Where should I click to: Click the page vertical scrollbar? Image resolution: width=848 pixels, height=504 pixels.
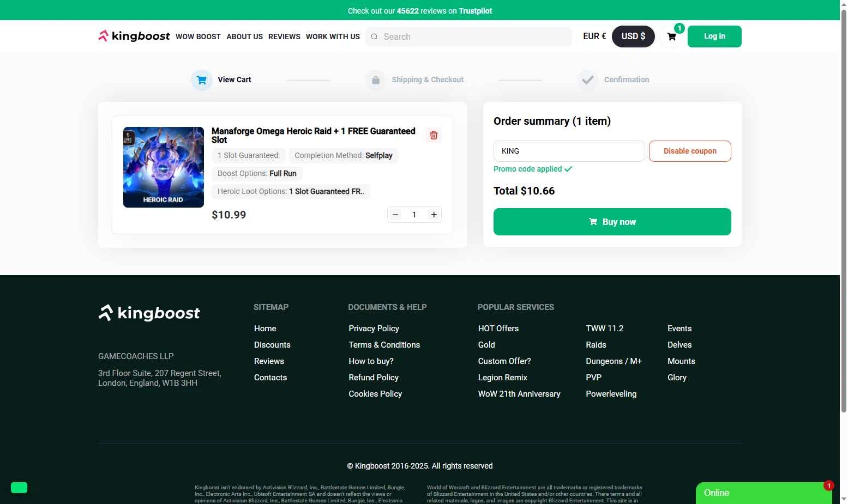[844, 210]
